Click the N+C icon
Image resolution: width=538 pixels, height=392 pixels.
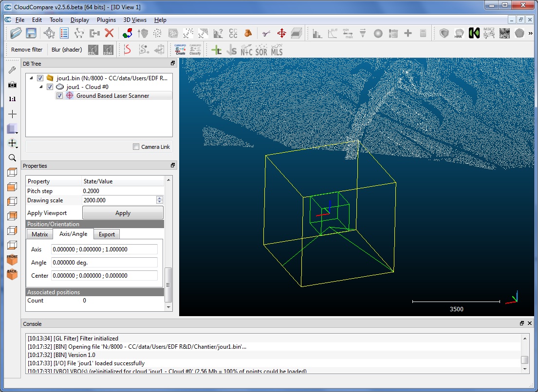[x=246, y=50]
